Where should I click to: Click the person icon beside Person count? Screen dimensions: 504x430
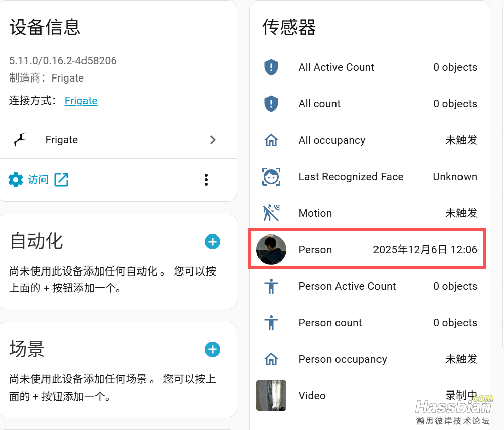tap(271, 322)
